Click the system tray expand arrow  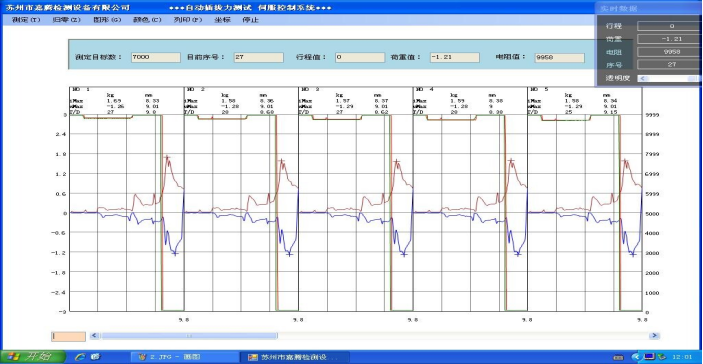coord(636,357)
